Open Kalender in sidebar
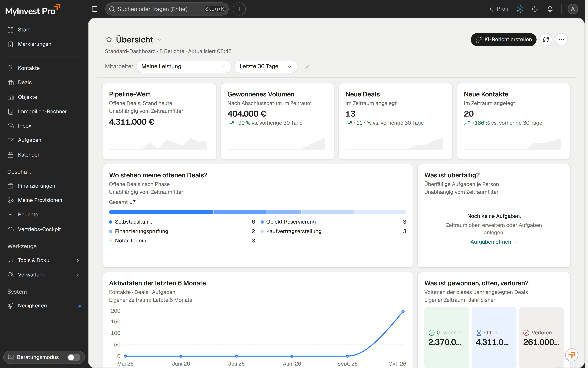 click(44, 155)
